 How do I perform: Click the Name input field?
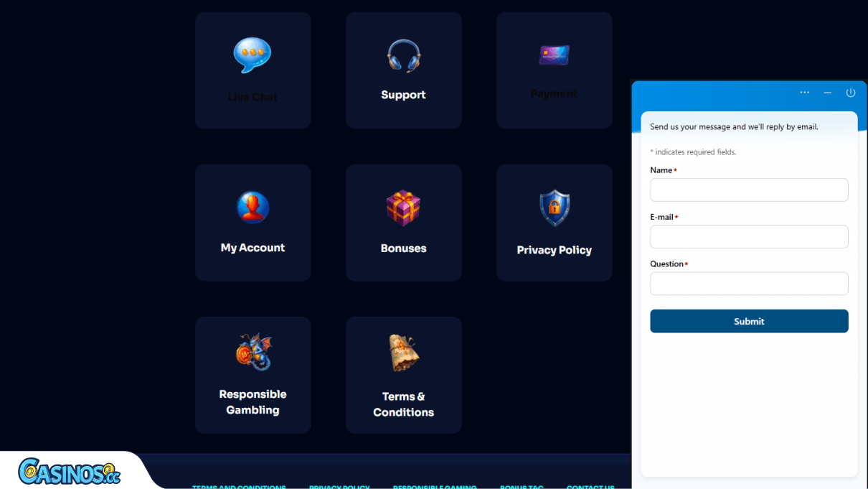point(749,190)
